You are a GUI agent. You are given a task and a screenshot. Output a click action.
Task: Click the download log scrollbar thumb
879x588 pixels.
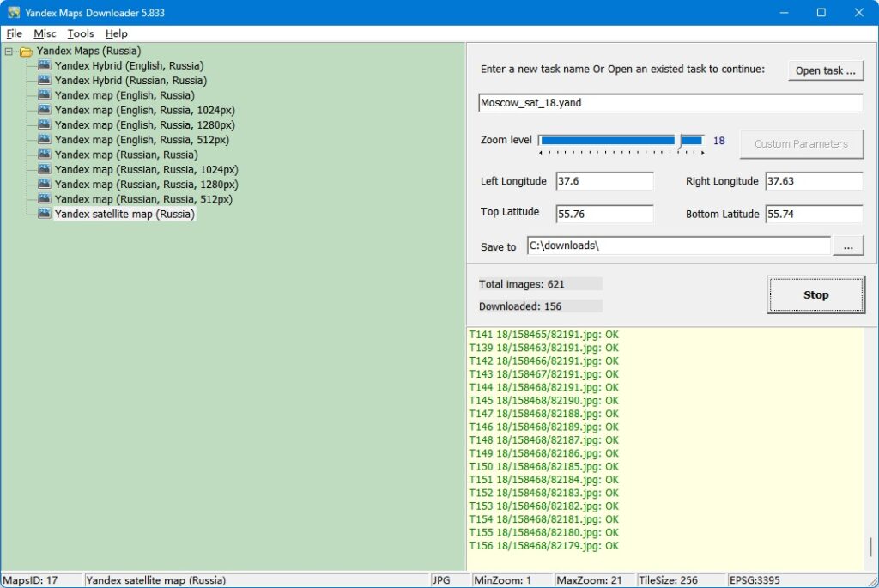pyautogui.click(x=870, y=547)
